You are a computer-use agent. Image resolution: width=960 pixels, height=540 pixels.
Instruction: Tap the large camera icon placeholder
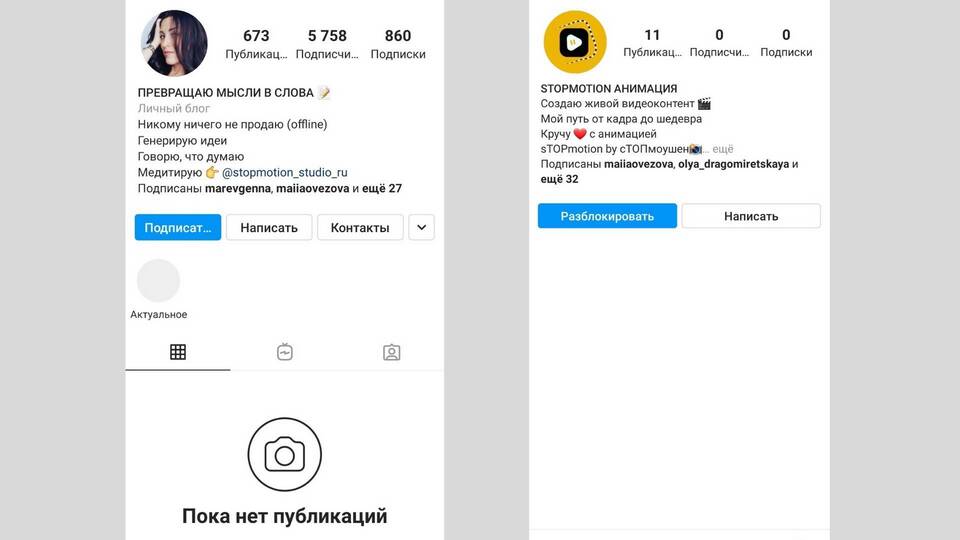(x=285, y=454)
